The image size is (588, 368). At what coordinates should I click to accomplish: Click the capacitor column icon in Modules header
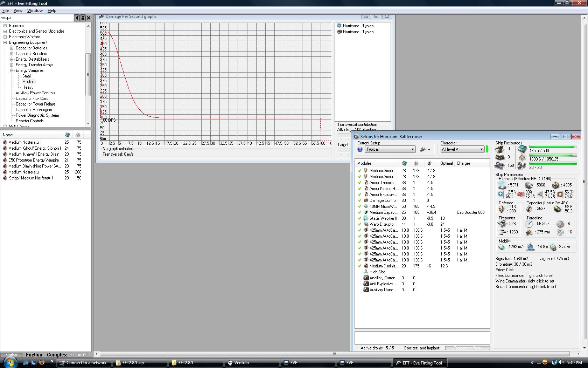[429, 163]
